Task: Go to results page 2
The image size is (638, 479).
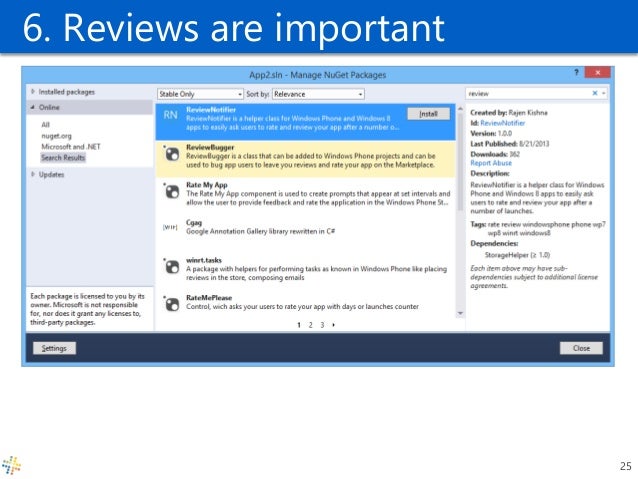Action: coord(310,325)
